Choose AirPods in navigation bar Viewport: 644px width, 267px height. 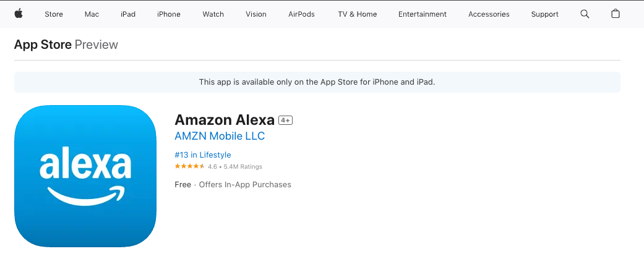301,14
